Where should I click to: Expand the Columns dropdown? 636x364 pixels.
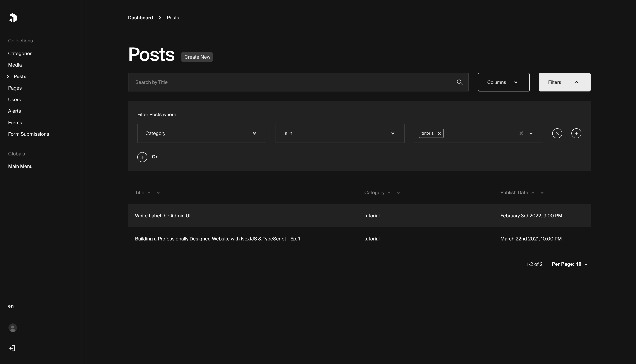click(x=503, y=82)
